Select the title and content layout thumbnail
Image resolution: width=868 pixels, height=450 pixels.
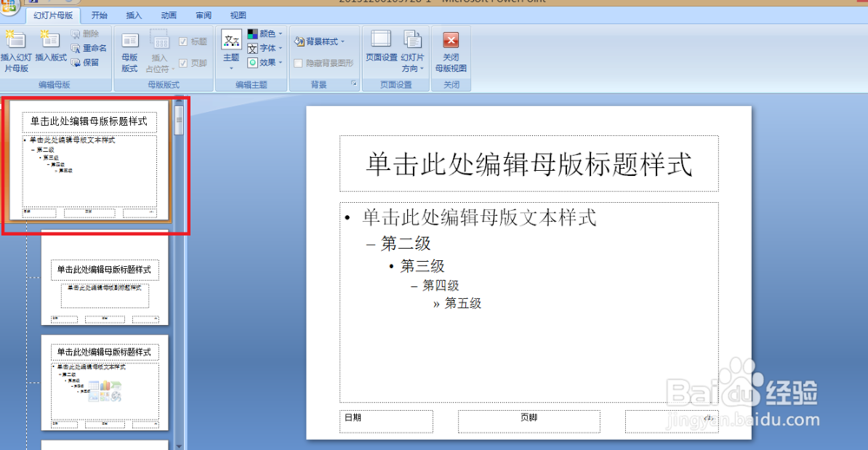pos(105,382)
